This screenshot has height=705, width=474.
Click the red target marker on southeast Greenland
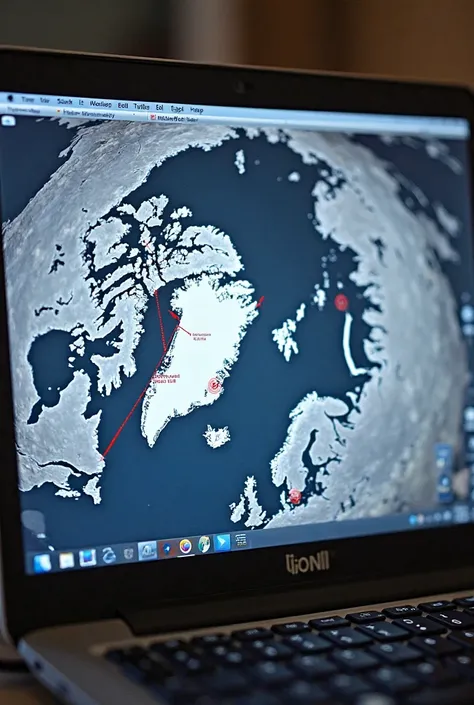pyautogui.click(x=215, y=385)
